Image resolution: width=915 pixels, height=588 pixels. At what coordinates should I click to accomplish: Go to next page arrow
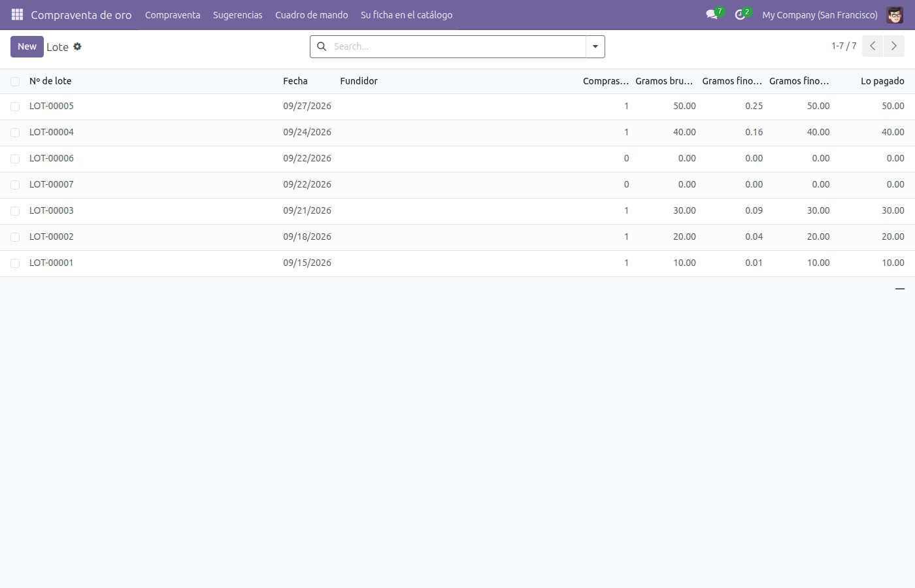894,46
